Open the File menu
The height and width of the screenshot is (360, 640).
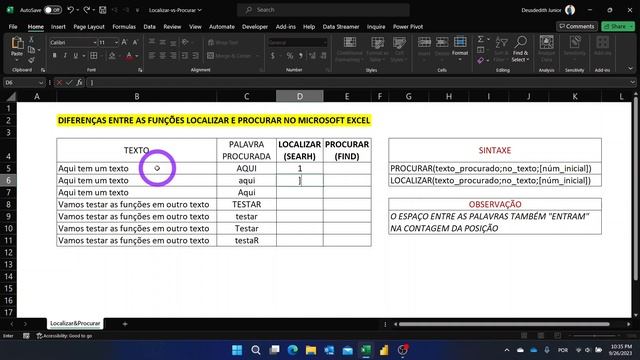[13, 27]
